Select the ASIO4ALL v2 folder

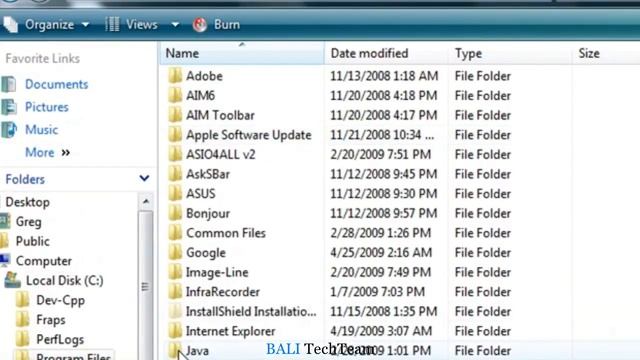[221, 154]
